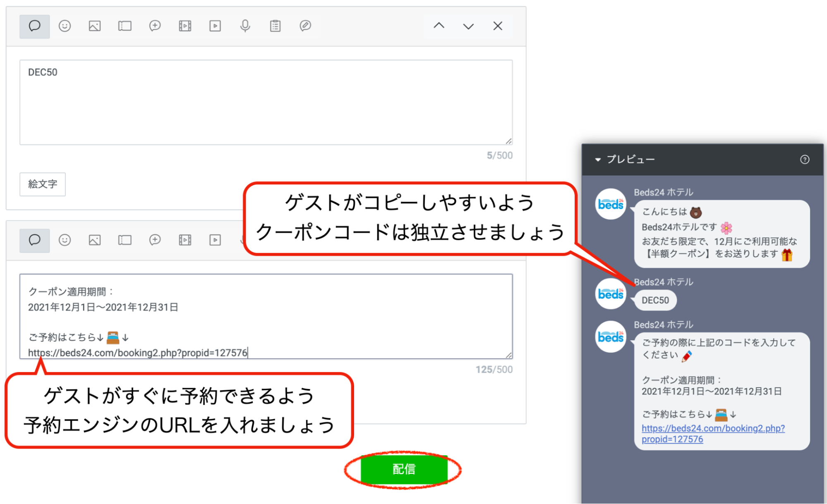Select the smiley icon in the second message block
The height and width of the screenshot is (504, 827).
65,240
